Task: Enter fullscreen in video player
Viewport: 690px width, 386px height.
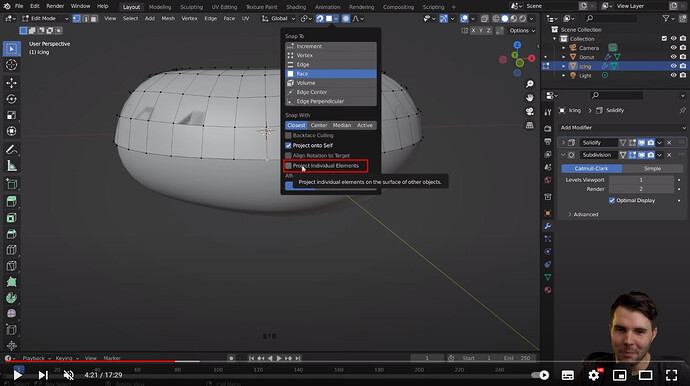Action: click(x=672, y=375)
